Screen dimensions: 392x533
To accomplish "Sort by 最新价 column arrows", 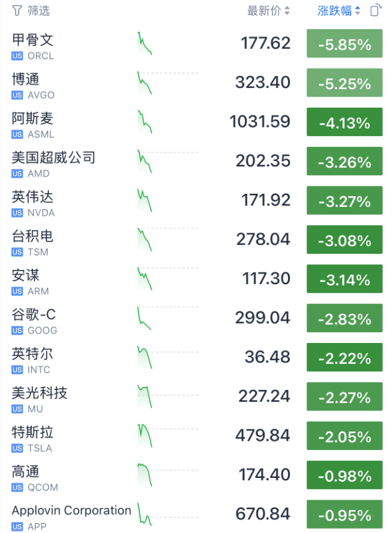I will [287, 11].
